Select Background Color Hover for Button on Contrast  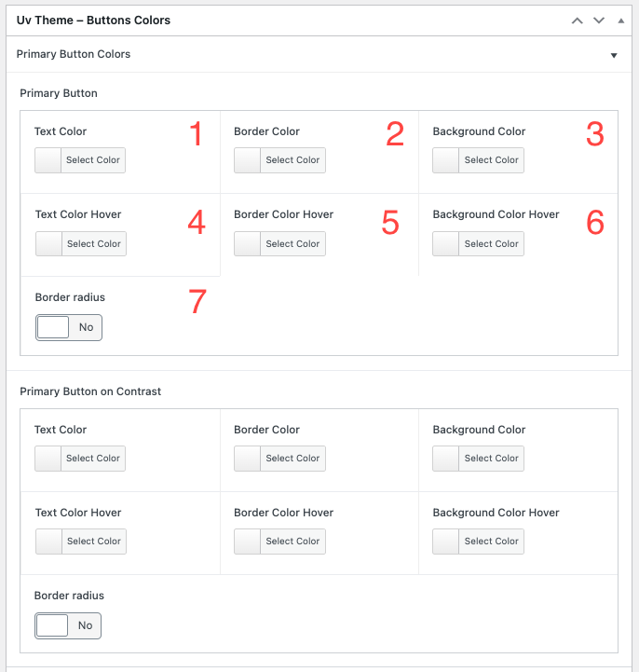pos(479,542)
